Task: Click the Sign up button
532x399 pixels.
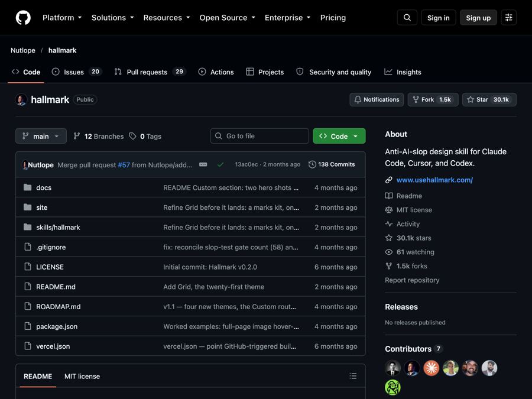Action: click(478, 18)
